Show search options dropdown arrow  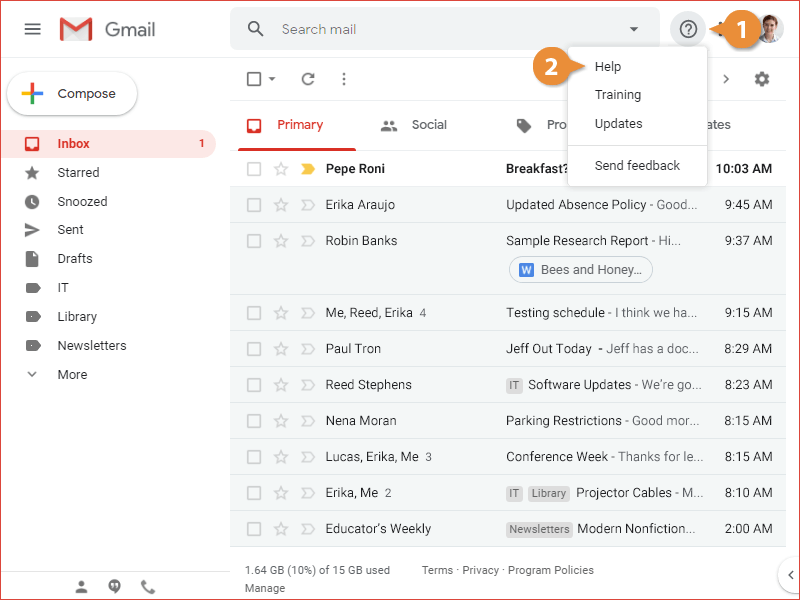tap(634, 29)
